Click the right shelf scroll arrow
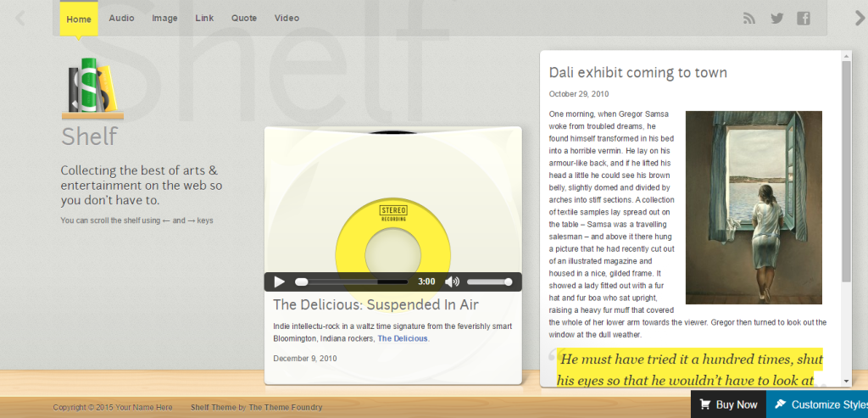The height and width of the screenshot is (418, 868). (x=861, y=19)
